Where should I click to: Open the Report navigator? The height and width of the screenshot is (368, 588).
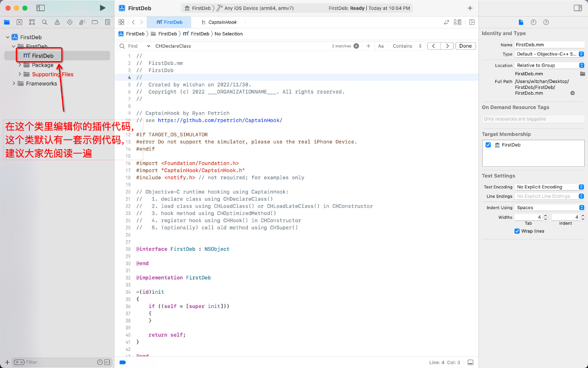coord(108,22)
